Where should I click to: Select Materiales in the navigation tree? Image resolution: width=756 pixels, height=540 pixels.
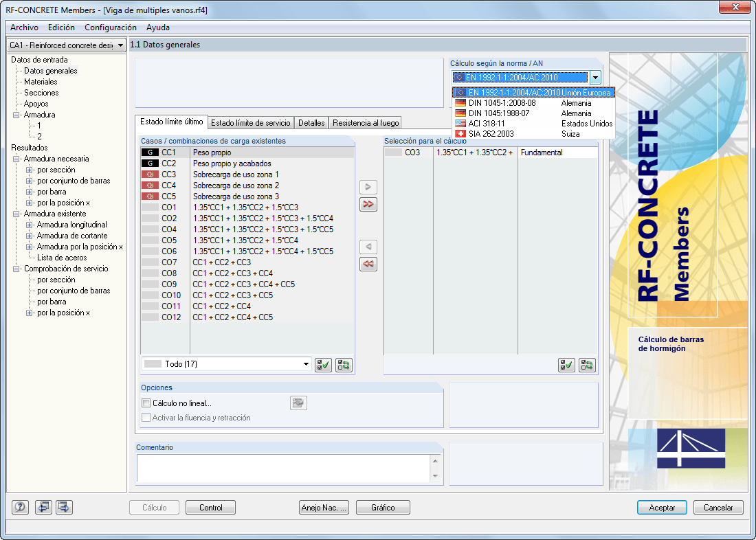click(x=41, y=82)
